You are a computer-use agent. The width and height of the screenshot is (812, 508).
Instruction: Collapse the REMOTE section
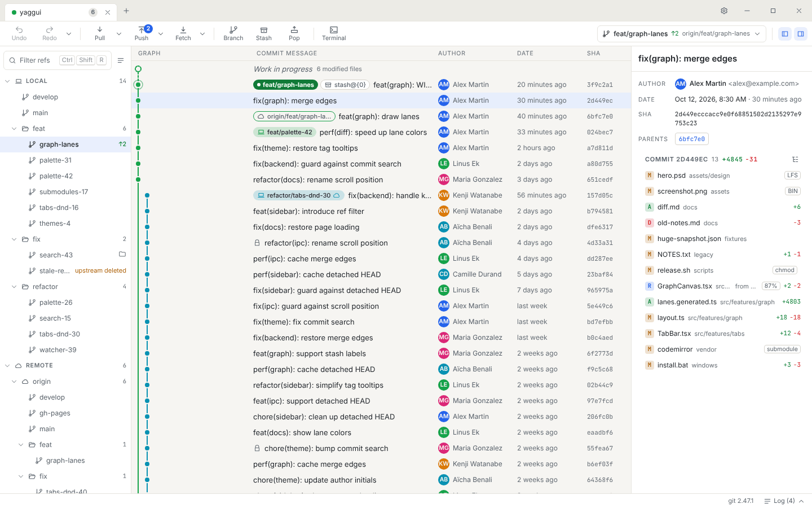pos(7,366)
